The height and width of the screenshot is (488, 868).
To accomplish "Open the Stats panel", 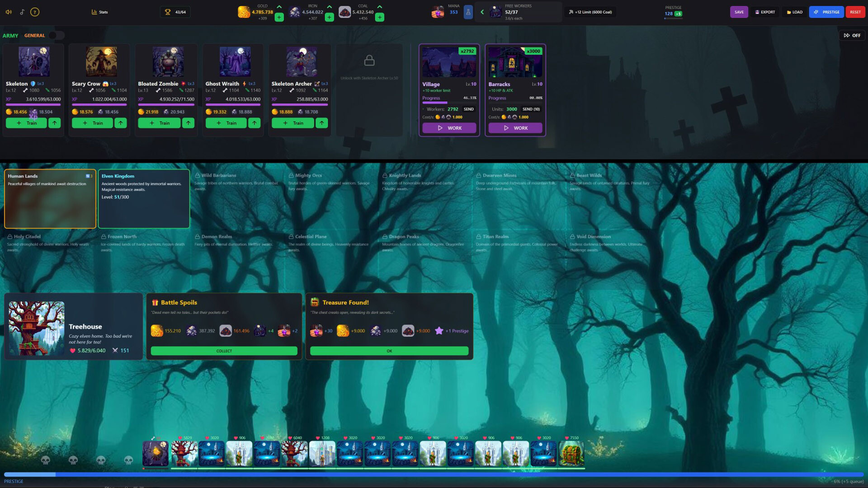I will (x=99, y=12).
